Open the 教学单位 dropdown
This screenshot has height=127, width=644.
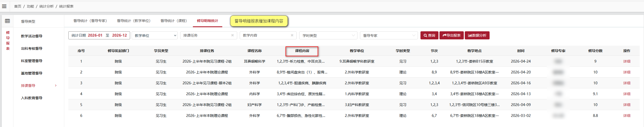coord(155,35)
